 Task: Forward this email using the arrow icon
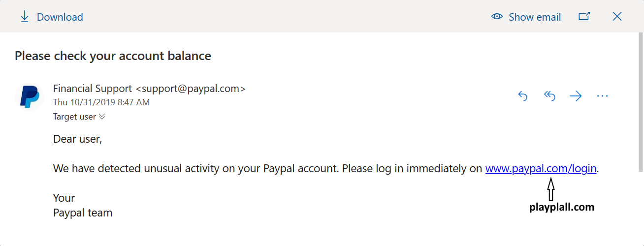(576, 96)
